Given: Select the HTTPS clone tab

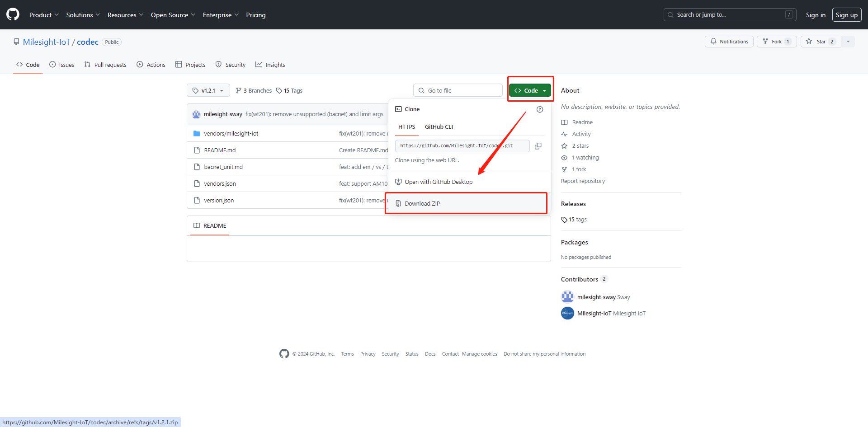Looking at the screenshot, I should [406, 127].
